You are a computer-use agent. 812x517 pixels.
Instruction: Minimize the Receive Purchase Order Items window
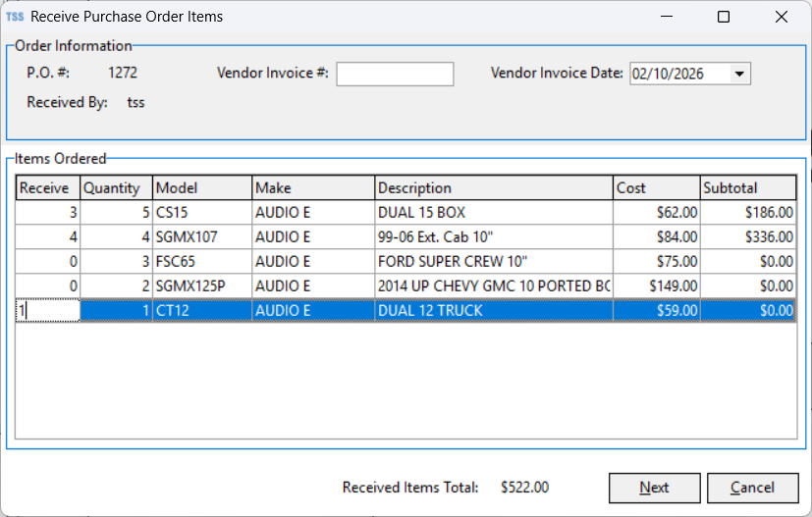[666, 17]
